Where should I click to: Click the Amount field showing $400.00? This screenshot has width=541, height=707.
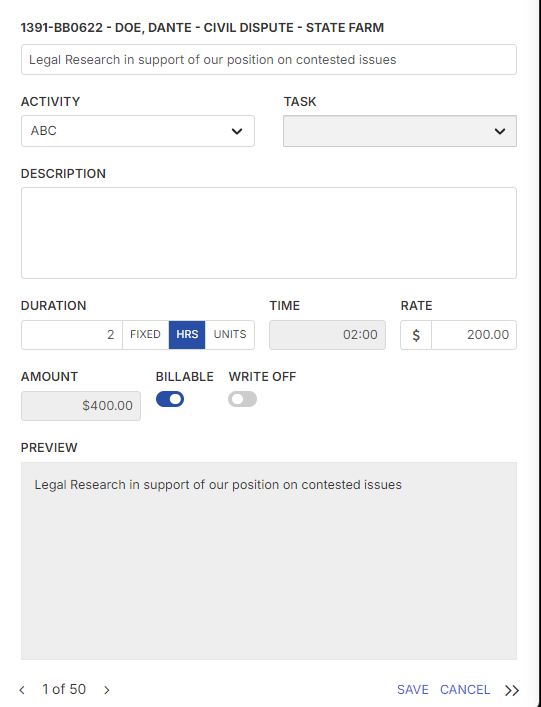81,406
